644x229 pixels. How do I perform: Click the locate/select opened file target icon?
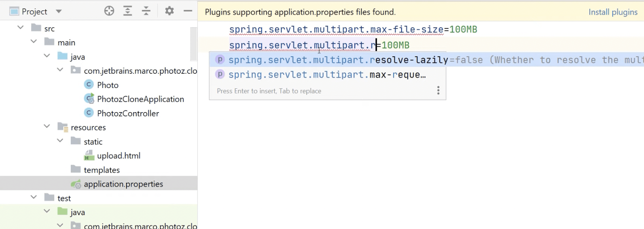pos(109,11)
